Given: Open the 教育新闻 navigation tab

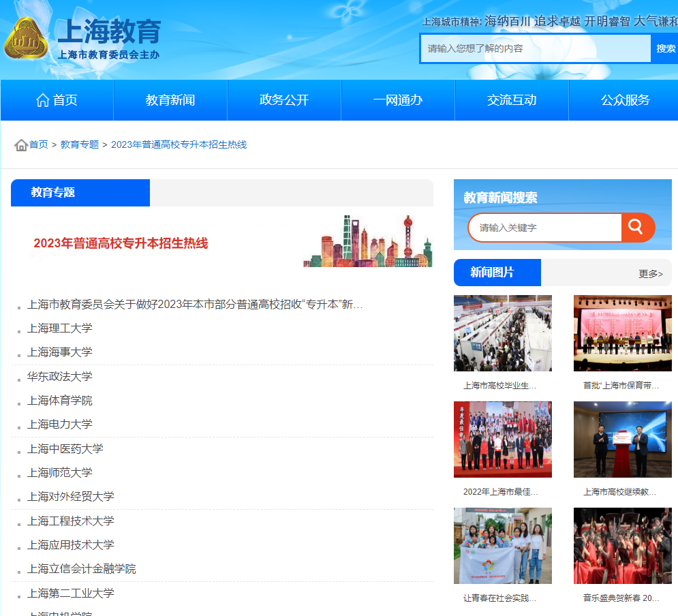Looking at the screenshot, I should pyautogui.click(x=170, y=100).
